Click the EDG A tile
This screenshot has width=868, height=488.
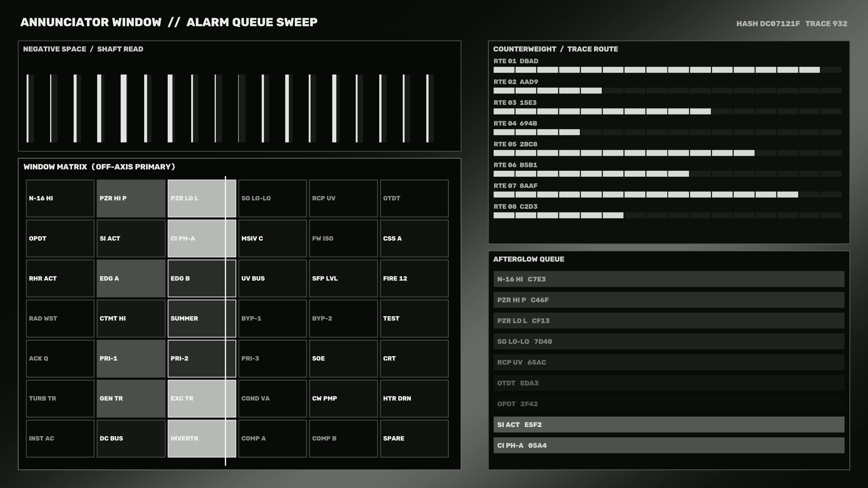(131, 279)
